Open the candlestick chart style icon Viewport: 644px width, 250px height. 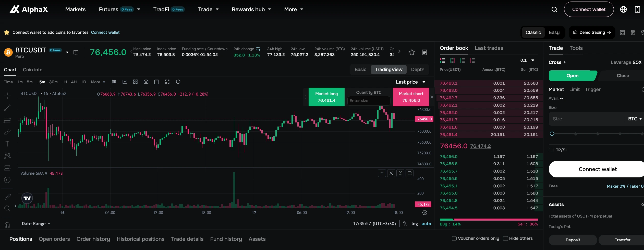pyautogui.click(x=114, y=82)
